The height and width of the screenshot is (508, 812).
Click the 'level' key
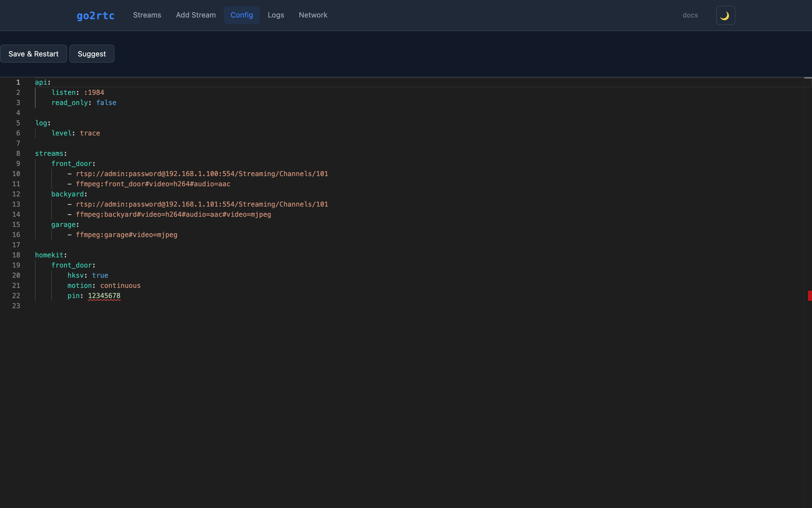[61, 133]
